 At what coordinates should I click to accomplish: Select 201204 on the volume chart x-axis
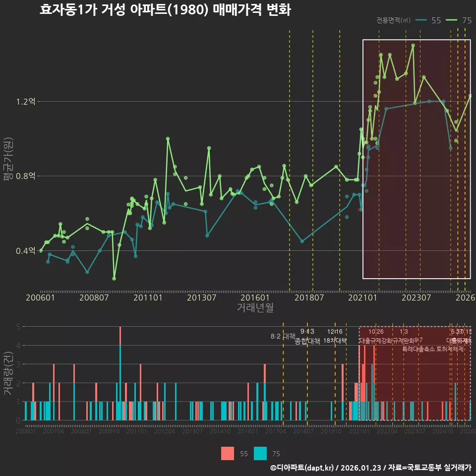point(165,431)
